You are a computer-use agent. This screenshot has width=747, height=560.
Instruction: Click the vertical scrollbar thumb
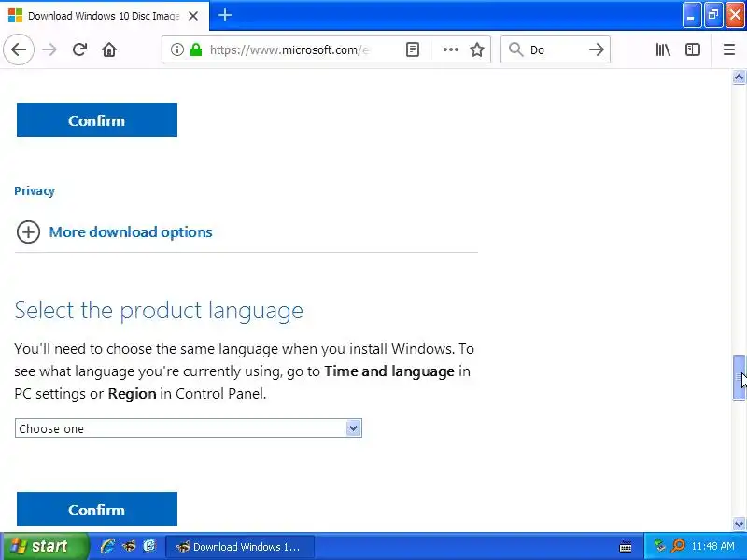tap(739, 378)
